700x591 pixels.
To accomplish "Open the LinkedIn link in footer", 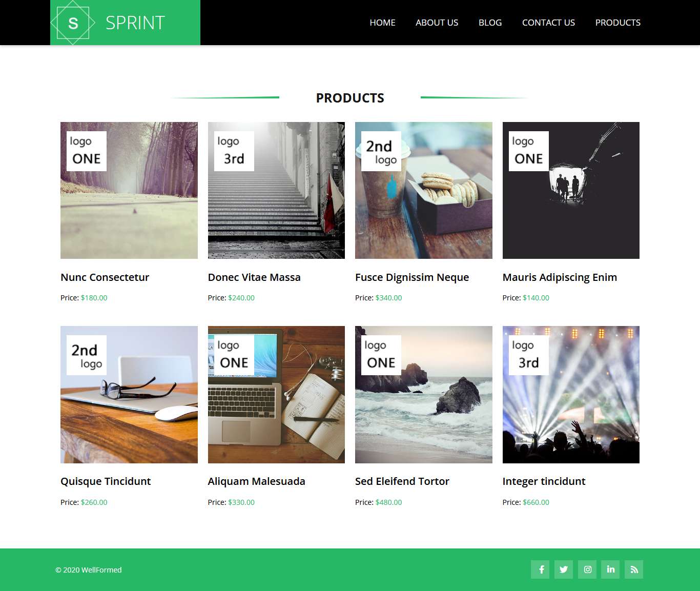I will 610,569.
